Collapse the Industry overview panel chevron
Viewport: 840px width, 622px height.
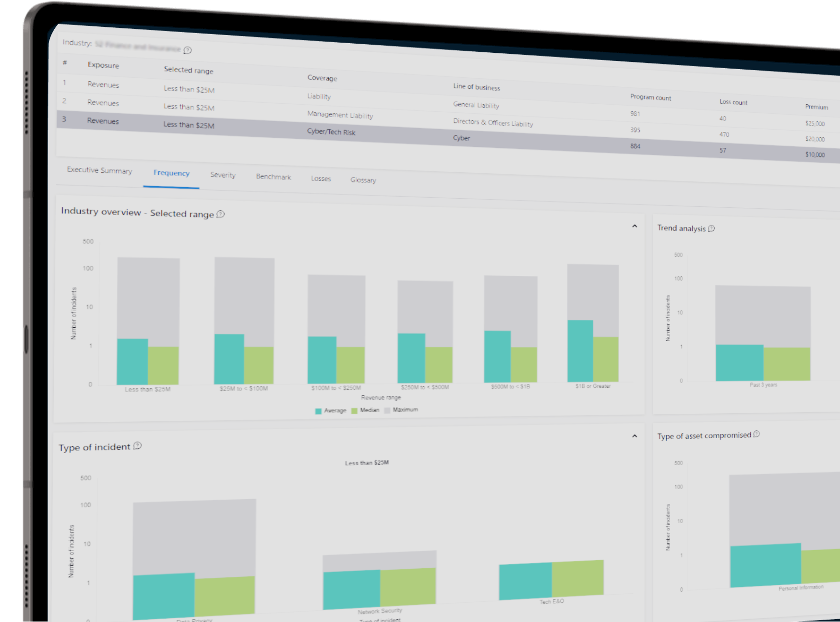[635, 226]
